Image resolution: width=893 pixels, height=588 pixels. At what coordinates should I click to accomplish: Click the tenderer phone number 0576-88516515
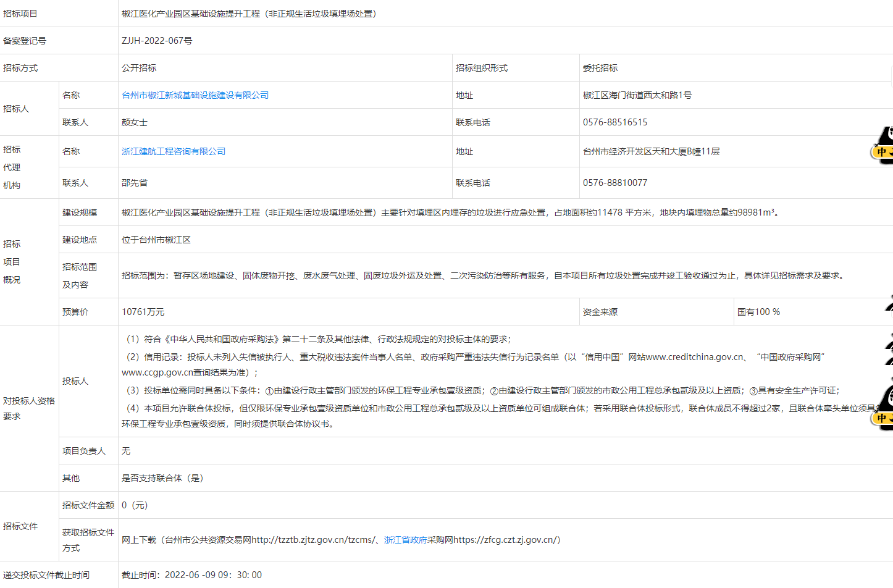614,122
